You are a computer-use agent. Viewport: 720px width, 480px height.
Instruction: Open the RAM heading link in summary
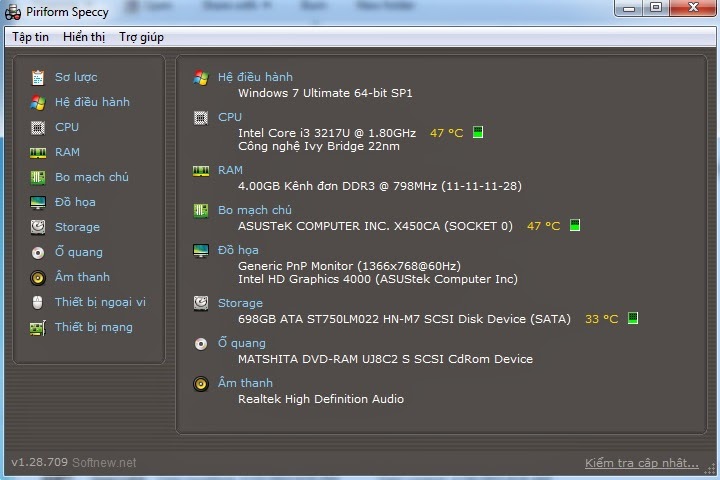coord(231,170)
